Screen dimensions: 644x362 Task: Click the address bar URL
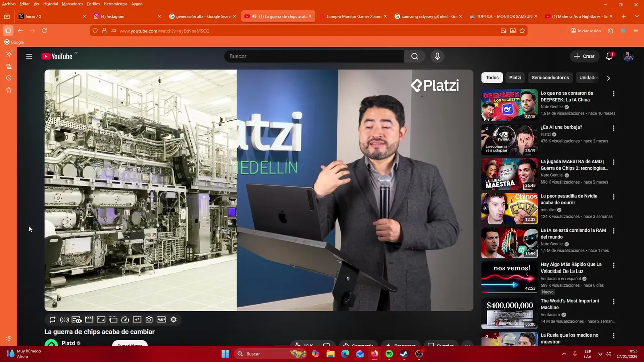[165, 31]
